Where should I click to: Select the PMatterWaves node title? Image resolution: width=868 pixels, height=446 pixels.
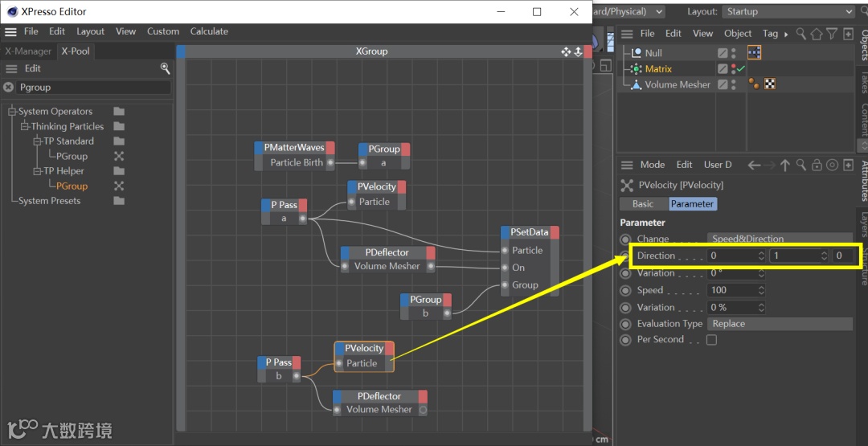[294, 148]
